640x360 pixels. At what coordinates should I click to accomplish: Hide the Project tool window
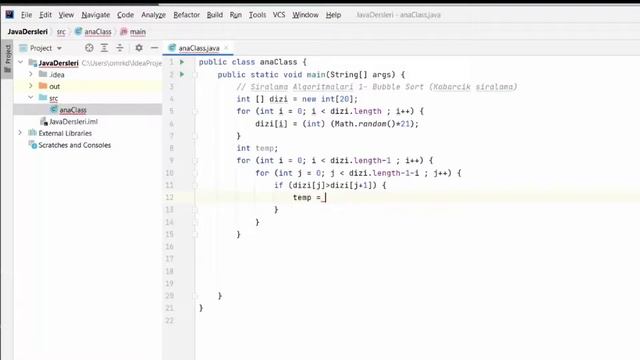(154, 48)
